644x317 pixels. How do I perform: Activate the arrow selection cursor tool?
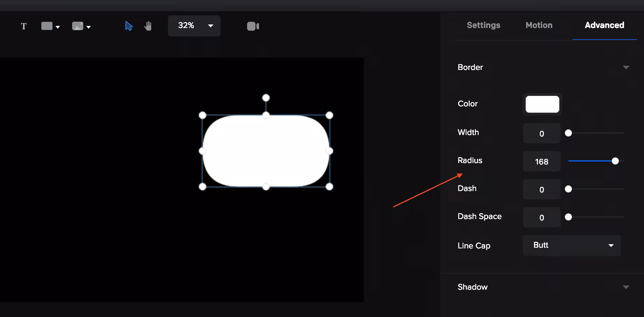[129, 26]
